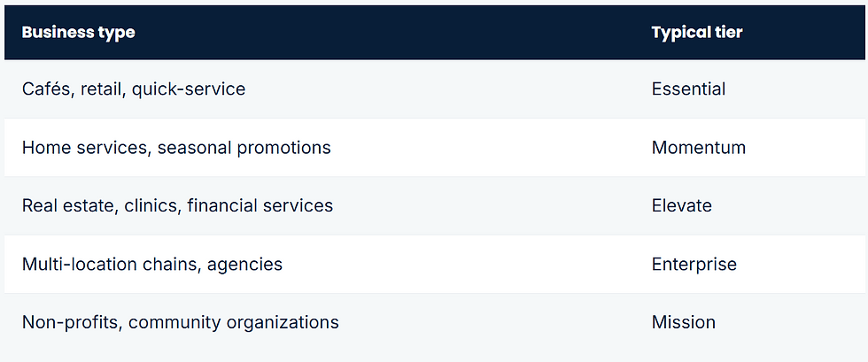This screenshot has height=362, width=868.
Task: Click the word Non-profits in last row
Action: point(72,322)
